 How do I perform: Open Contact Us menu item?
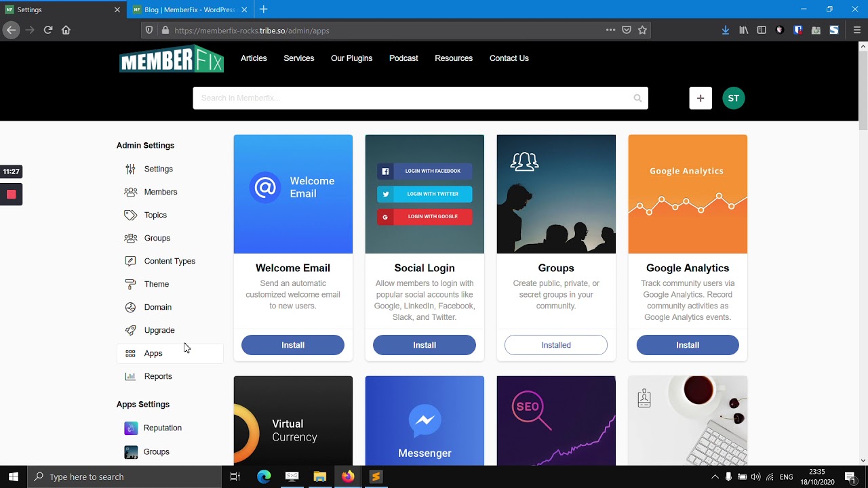509,58
